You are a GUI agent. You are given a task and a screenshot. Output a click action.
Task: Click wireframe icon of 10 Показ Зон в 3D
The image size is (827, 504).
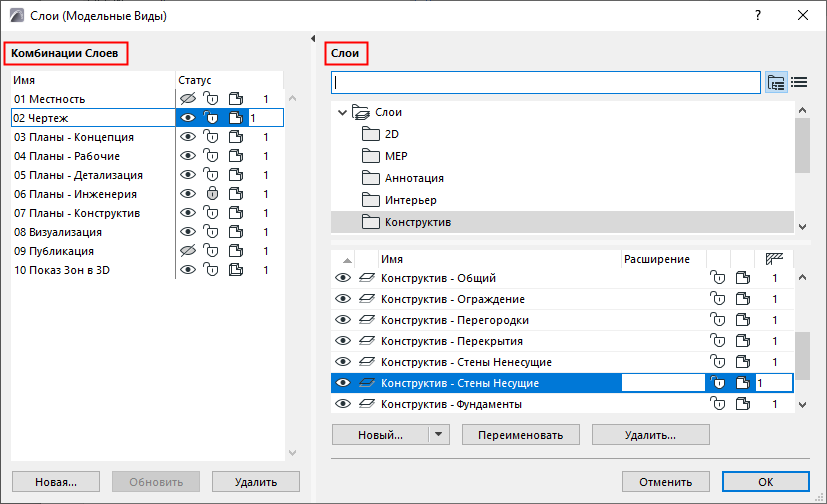point(235,270)
